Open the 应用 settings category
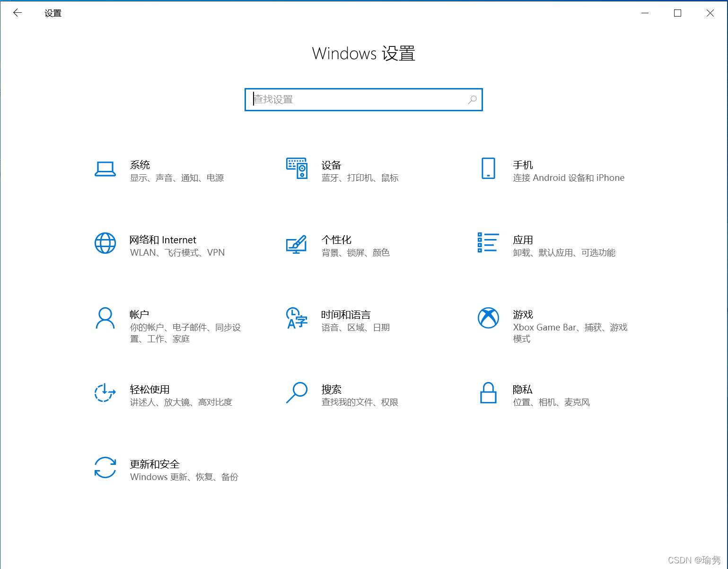The width and height of the screenshot is (728, 569). click(547, 246)
